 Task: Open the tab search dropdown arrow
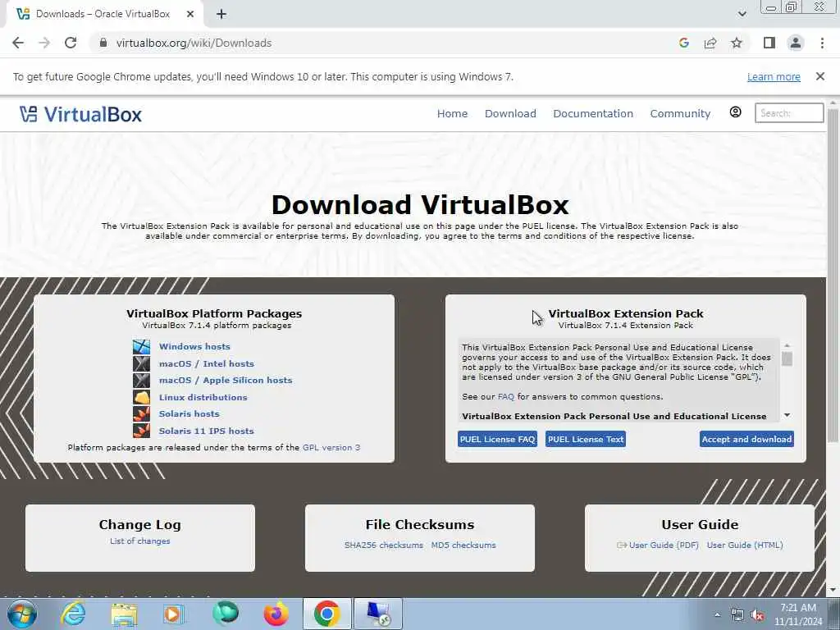[x=742, y=14]
